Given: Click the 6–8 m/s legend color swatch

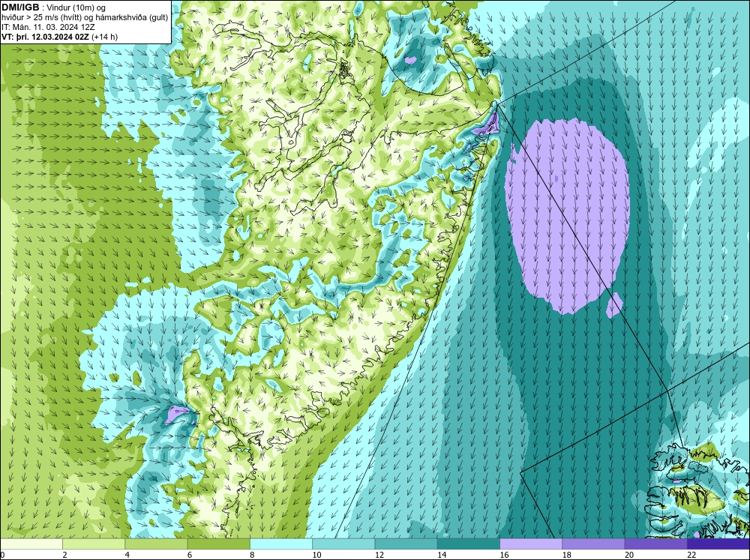Looking at the screenshot, I should 218,544.
